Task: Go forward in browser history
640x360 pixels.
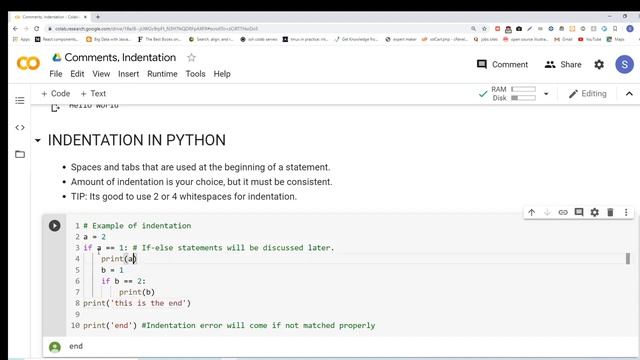Action: tap(26, 29)
